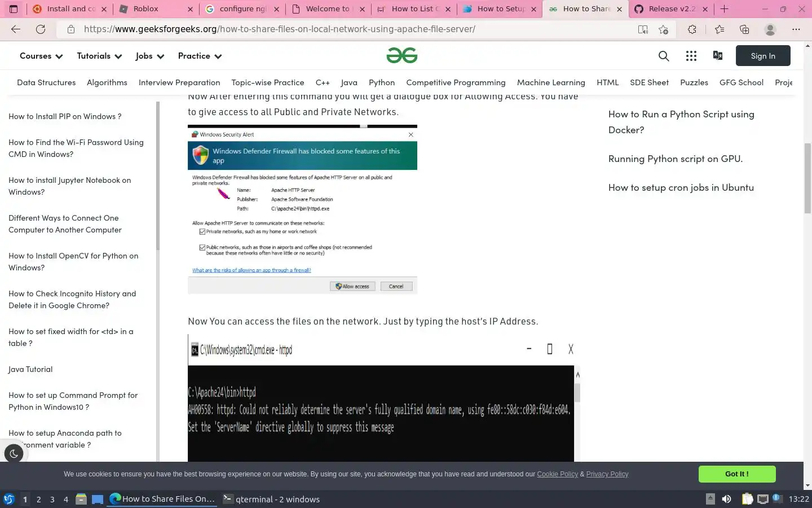Switch to workspace 2 in the taskbar

[38, 499]
